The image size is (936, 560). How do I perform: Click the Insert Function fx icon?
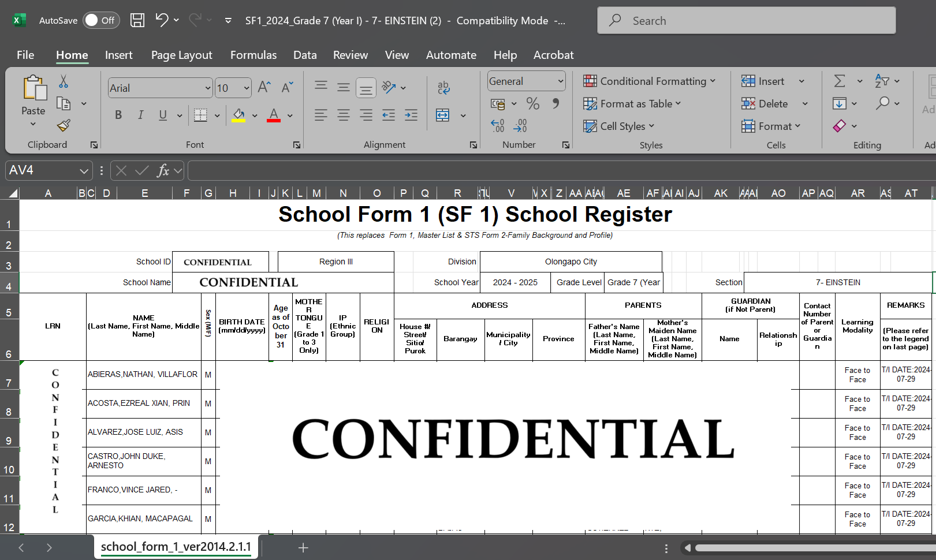(163, 170)
